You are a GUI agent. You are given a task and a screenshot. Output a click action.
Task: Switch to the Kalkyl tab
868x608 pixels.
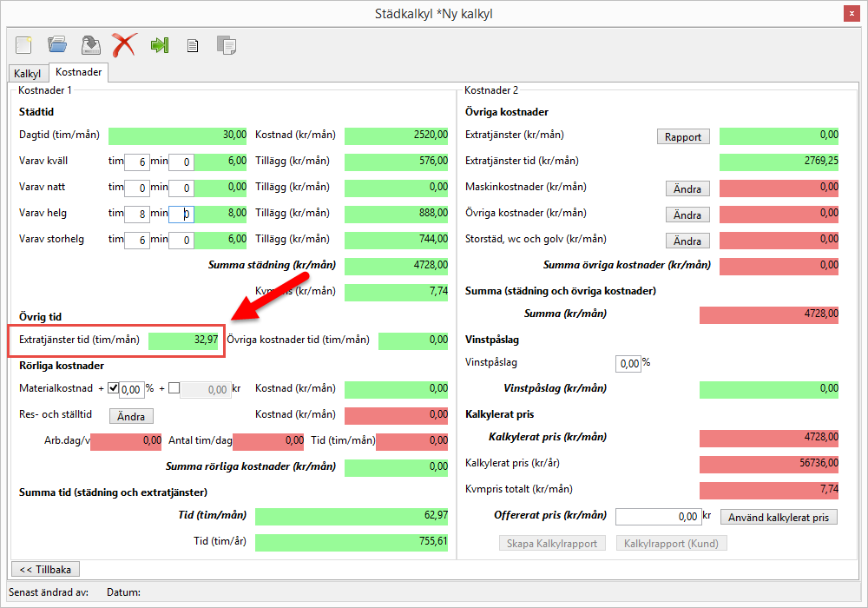coord(27,74)
